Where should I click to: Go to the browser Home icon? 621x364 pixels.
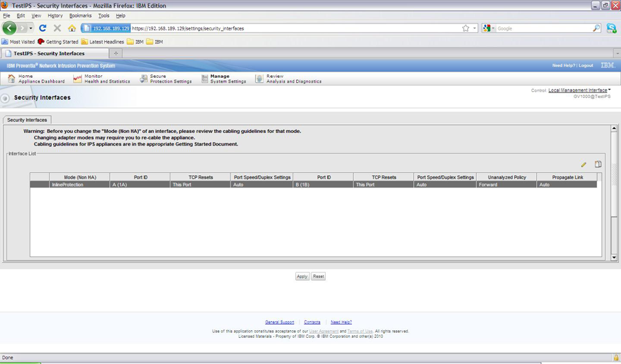click(x=72, y=28)
